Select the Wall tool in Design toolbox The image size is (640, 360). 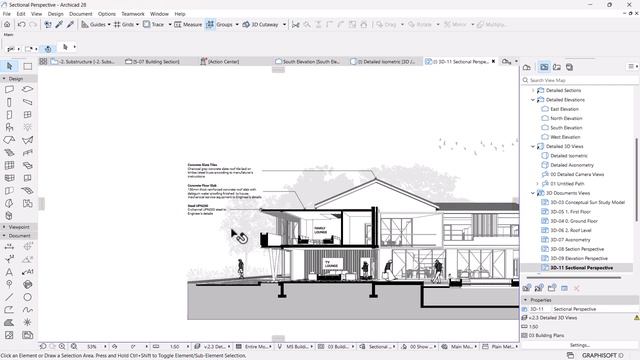pos(9,89)
